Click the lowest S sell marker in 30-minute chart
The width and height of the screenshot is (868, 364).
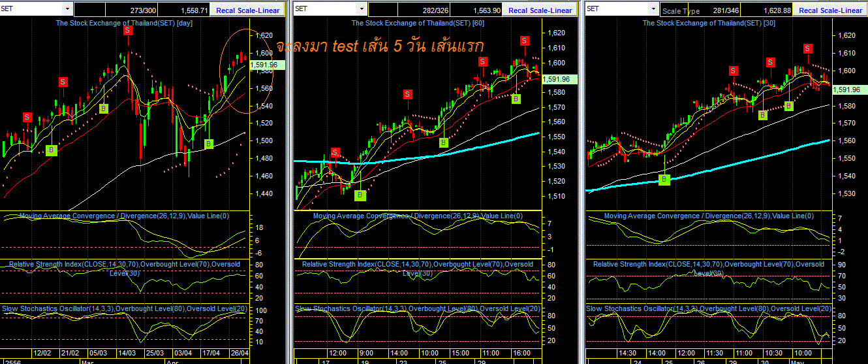coord(734,71)
